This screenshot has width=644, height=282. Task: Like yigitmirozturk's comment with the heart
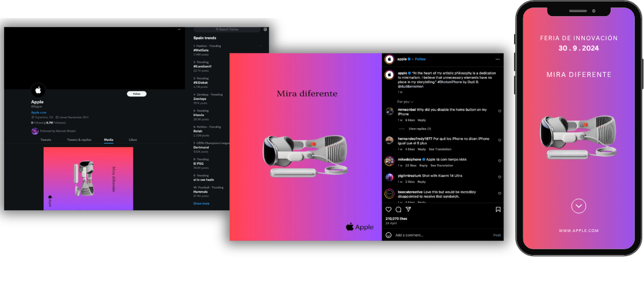[500, 177]
